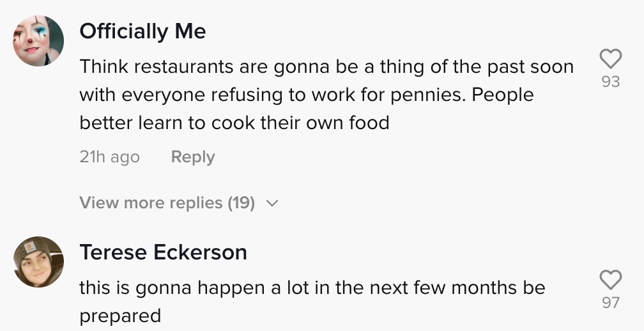Open Officially Me's clown-makeup profile avatar
The width and height of the screenshot is (644, 331).
tap(38, 41)
